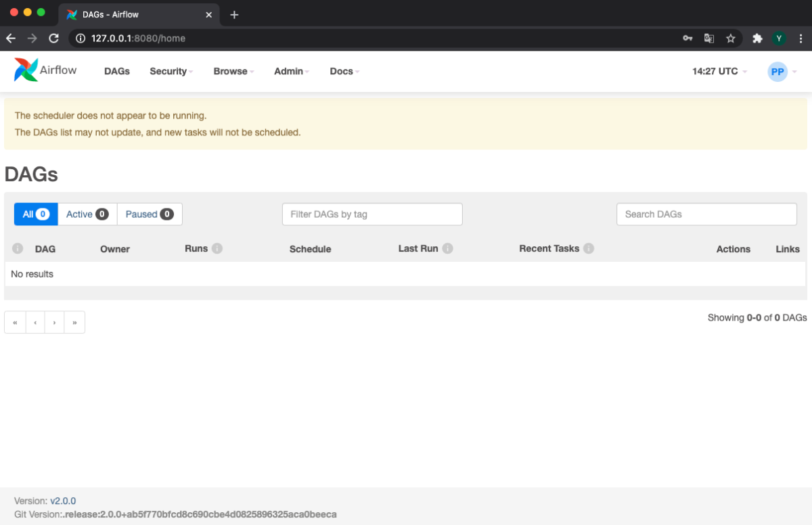
Task: Open the 14:27 UTC timezone dropdown
Action: (719, 71)
